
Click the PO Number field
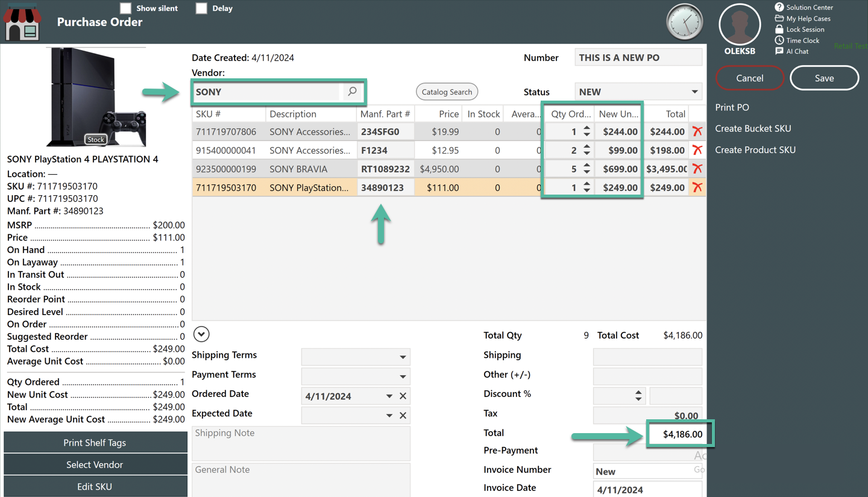(x=638, y=57)
